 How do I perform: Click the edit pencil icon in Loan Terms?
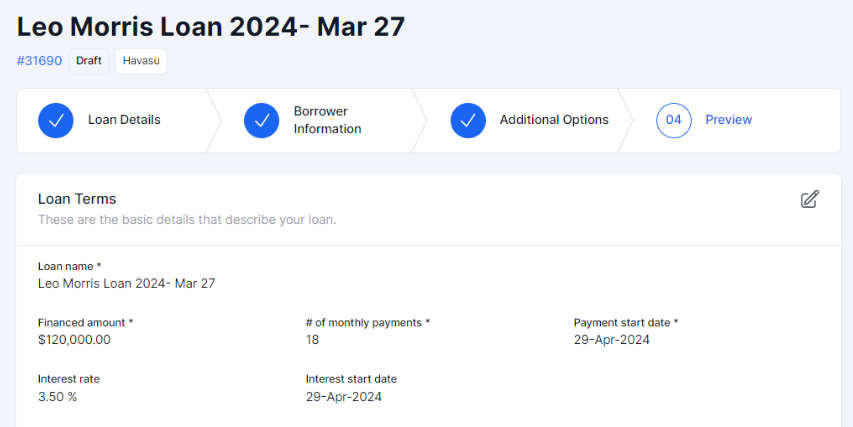(x=810, y=199)
